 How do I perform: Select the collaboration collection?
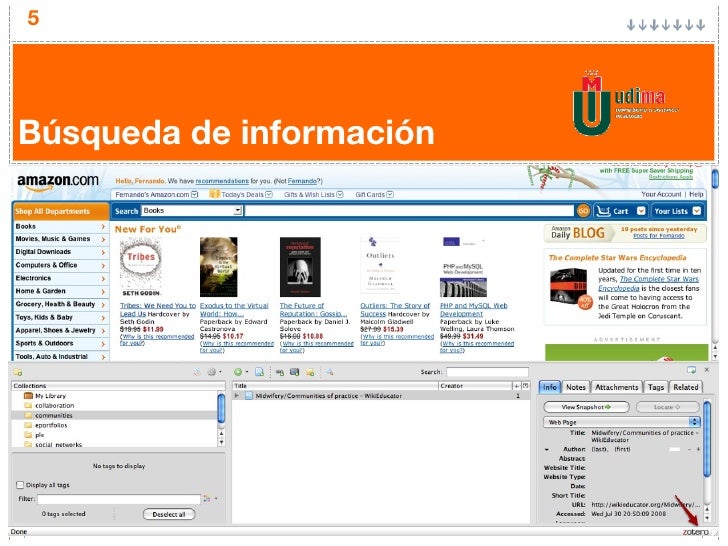[54, 406]
